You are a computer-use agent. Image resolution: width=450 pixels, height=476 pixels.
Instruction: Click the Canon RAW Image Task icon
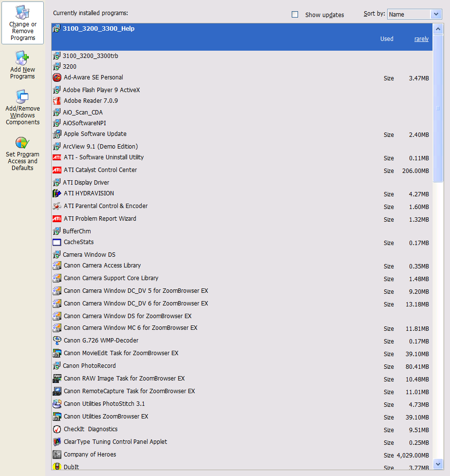coord(57,379)
